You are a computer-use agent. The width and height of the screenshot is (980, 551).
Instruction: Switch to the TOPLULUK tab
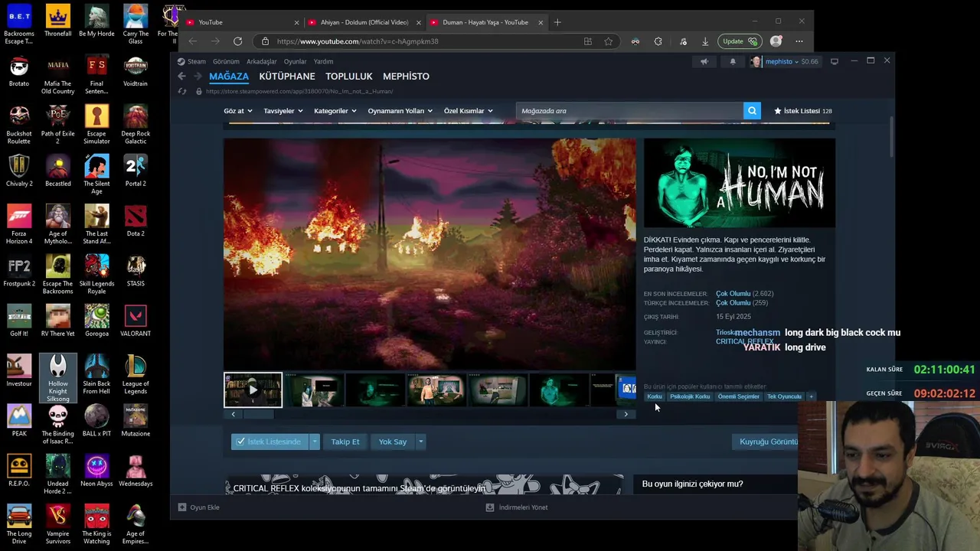point(349,77)
